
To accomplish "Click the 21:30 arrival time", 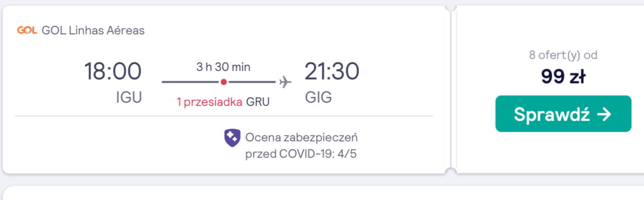I will (x=332, y=71).
